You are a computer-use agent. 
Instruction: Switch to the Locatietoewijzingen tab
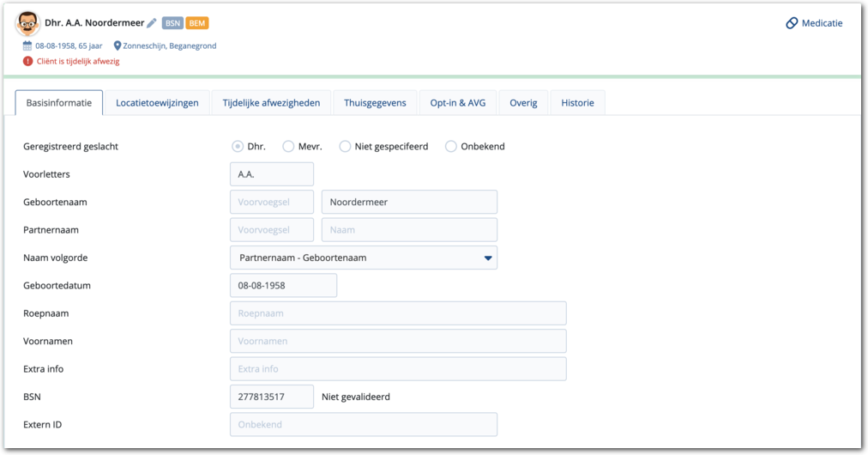coord(157,103)
